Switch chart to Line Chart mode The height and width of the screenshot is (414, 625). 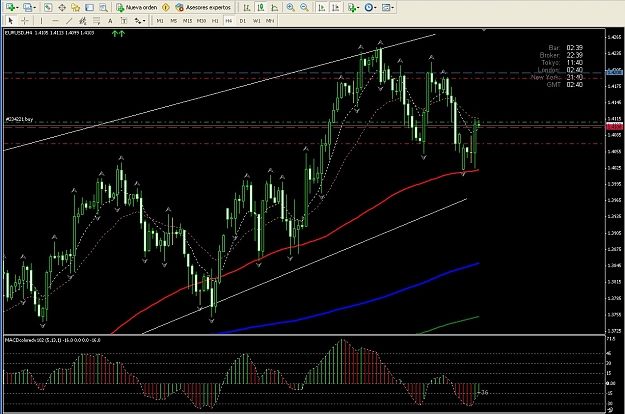click(274, 7)
